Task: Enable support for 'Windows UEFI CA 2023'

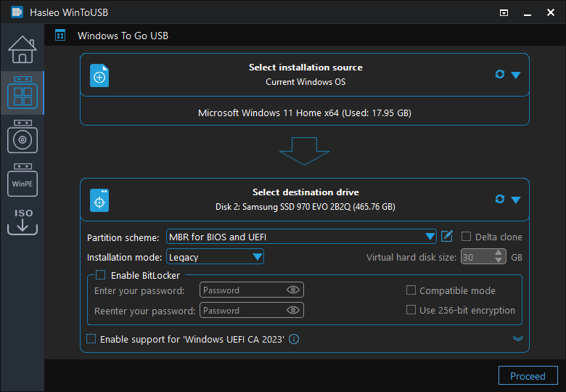Action: (91, 339)
